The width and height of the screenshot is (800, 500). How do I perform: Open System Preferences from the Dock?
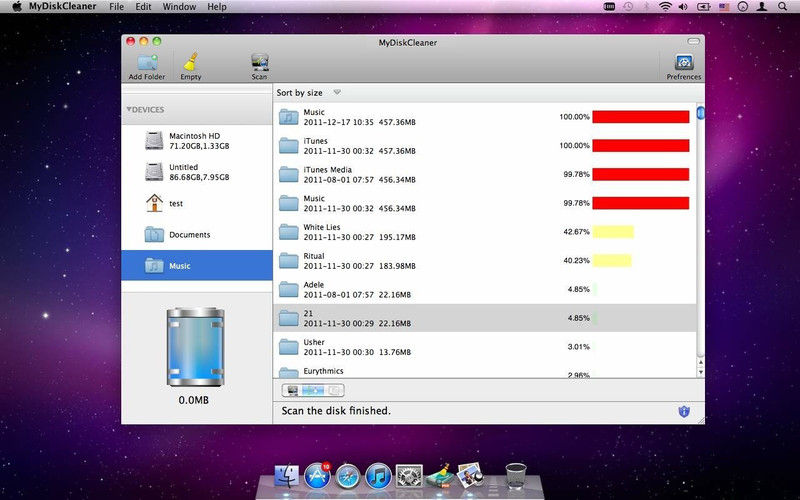(x=409, y=476)
